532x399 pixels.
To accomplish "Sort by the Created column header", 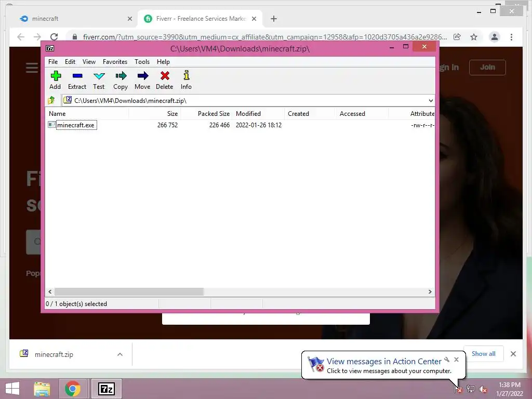I will (310, 114).
